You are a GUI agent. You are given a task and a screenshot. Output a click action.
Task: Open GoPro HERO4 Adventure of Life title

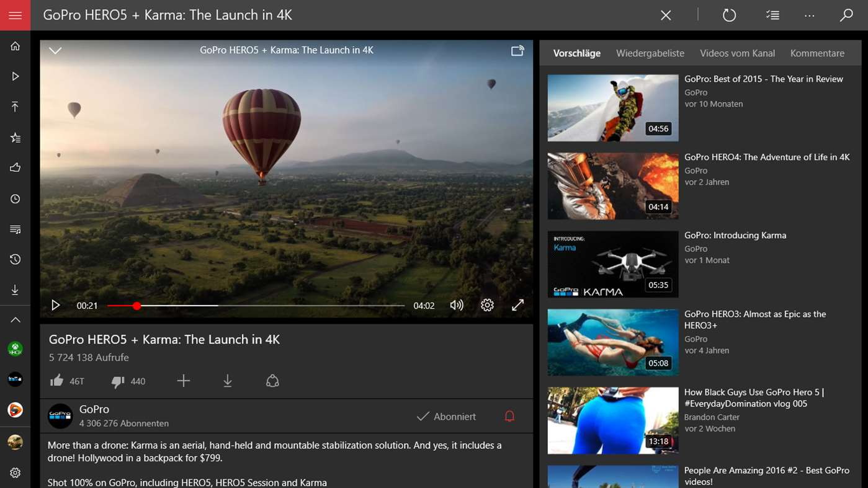click(767, 157)
